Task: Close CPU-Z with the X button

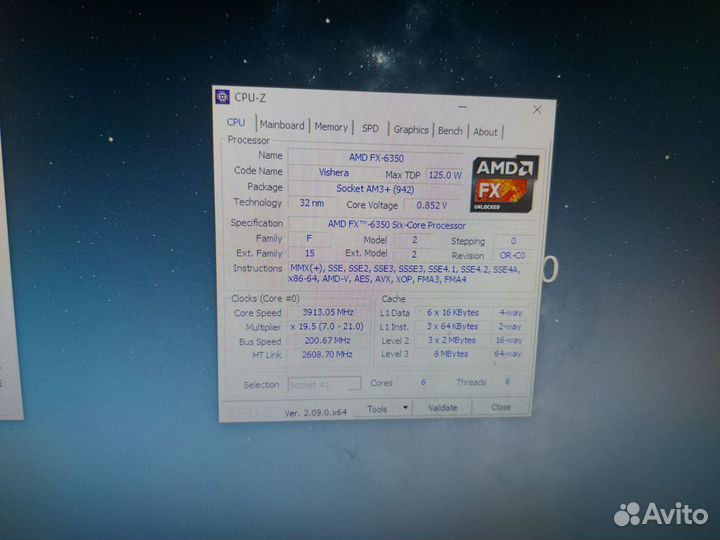Action: pos(537,109)
